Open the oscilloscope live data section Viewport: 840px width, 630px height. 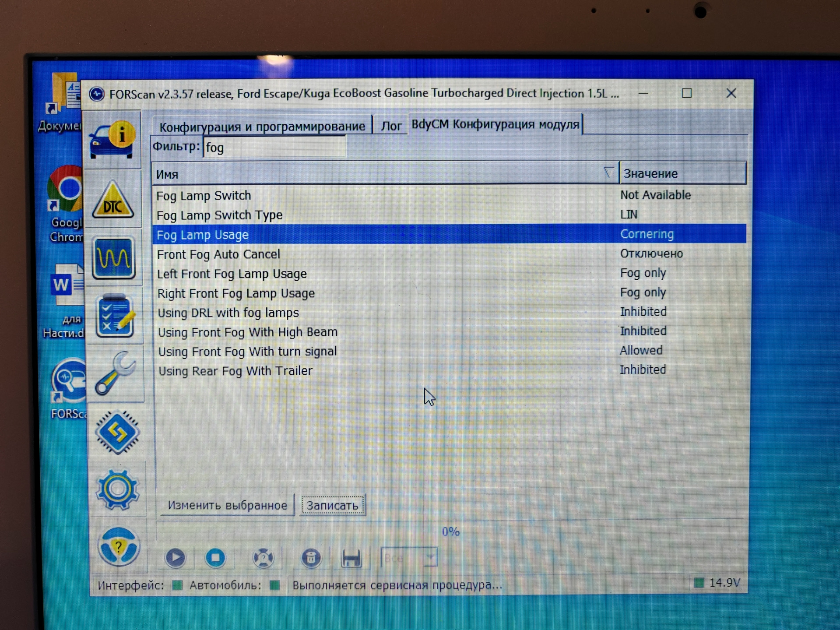(114, 258)
